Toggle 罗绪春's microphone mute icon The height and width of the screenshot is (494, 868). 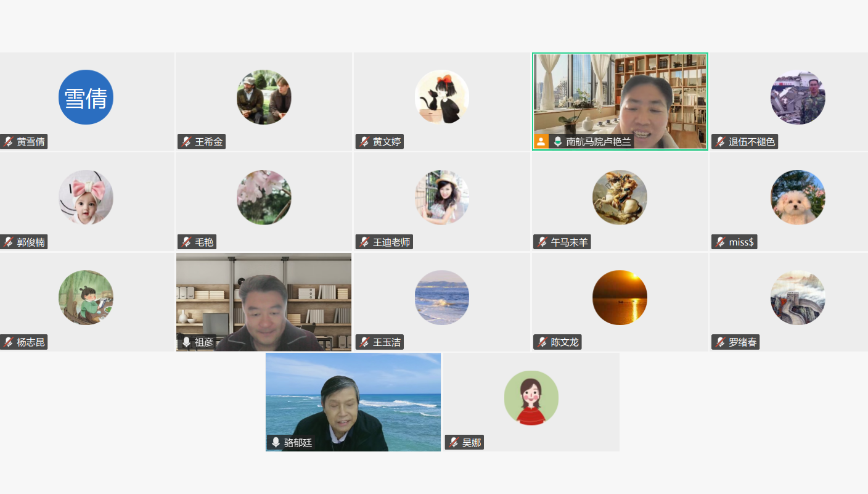(x=719, y=342)
